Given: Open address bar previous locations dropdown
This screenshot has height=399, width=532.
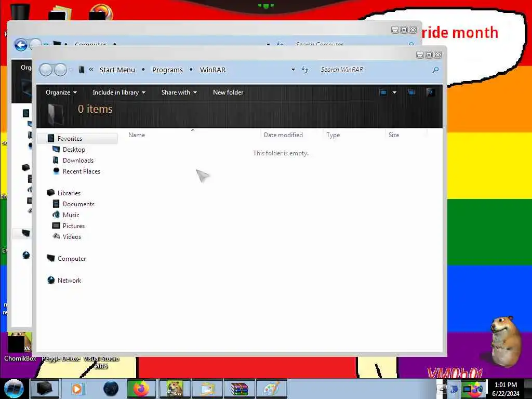Looking at the screenshot, I should (x=293, y=70).
